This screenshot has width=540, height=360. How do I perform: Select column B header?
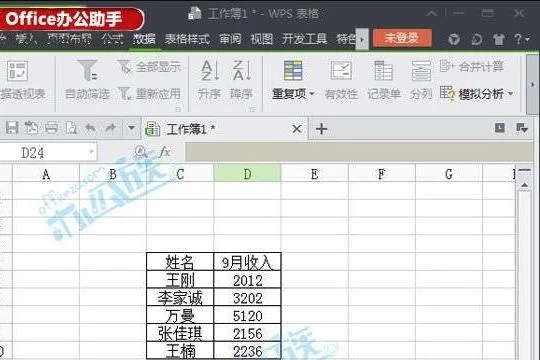pos(113,174)
